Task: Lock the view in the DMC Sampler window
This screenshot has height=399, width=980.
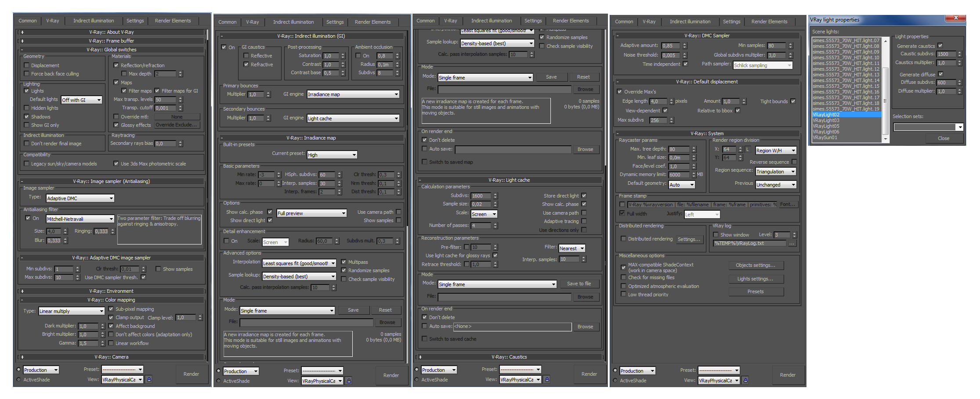Action: [x=745, y=380]
